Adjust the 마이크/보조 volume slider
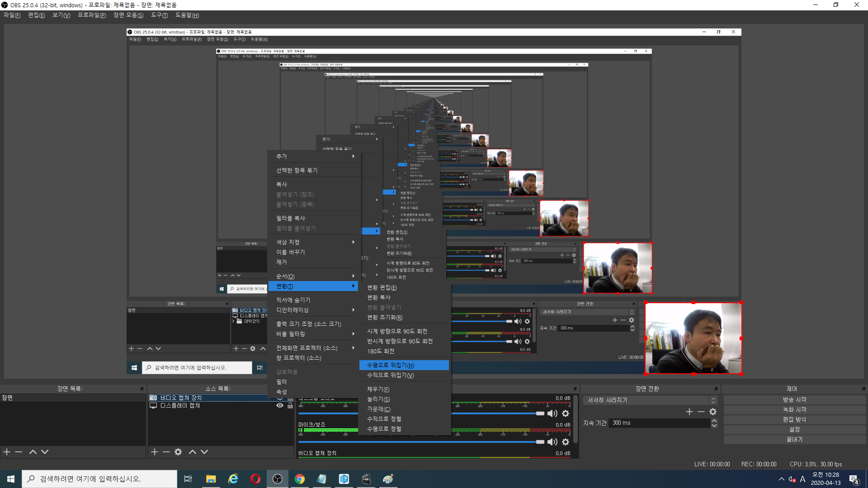The image size is (868, 488). tap(540, 442)
